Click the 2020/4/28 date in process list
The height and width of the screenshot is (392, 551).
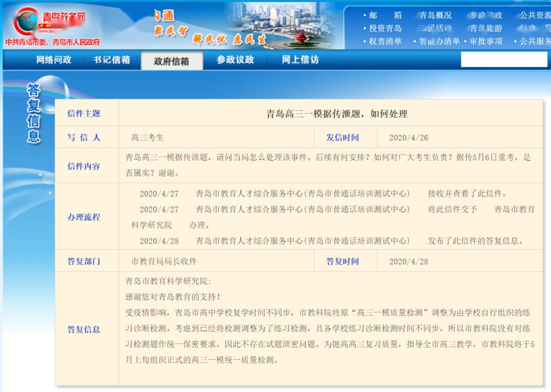pyautogui.click(x=159, y=241)
